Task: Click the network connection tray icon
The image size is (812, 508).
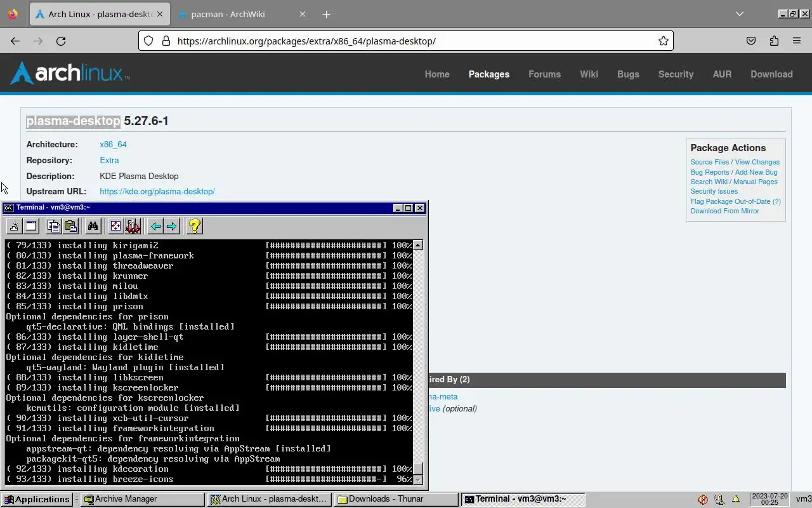Action: [719, 499]
